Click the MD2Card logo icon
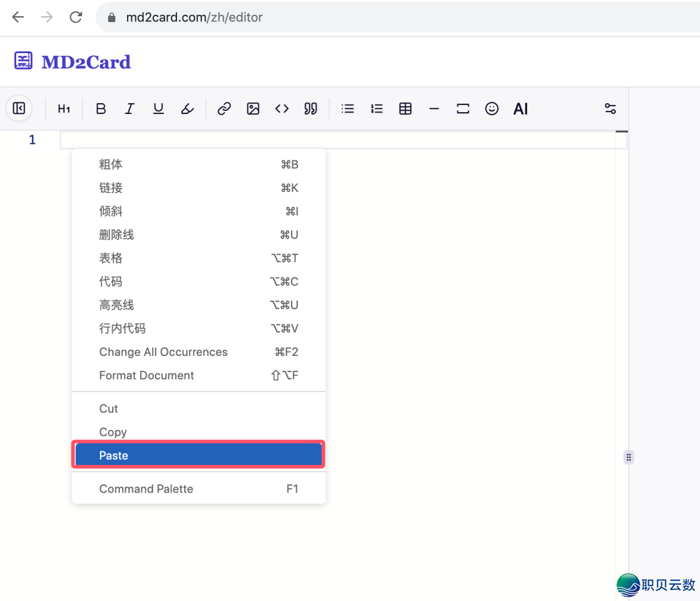Viewport: 700px width, 601px height. [x=23, y=61]
